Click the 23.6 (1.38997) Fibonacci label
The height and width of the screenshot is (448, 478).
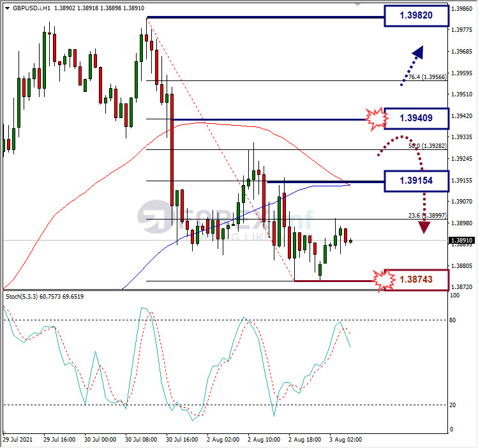click(x=428, y=216)
